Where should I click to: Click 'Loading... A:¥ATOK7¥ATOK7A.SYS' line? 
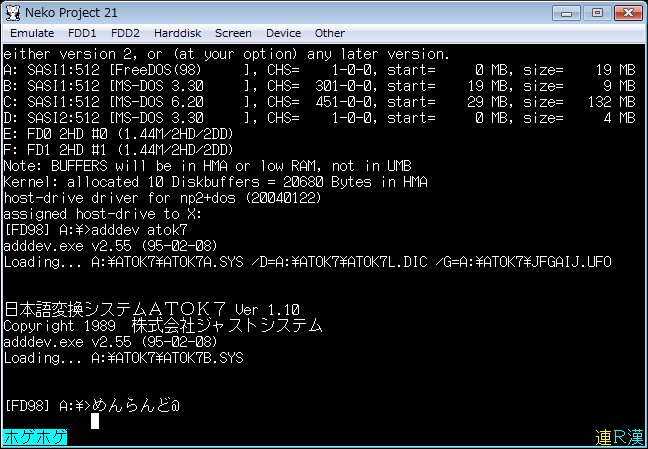click(x=307, y=262)
